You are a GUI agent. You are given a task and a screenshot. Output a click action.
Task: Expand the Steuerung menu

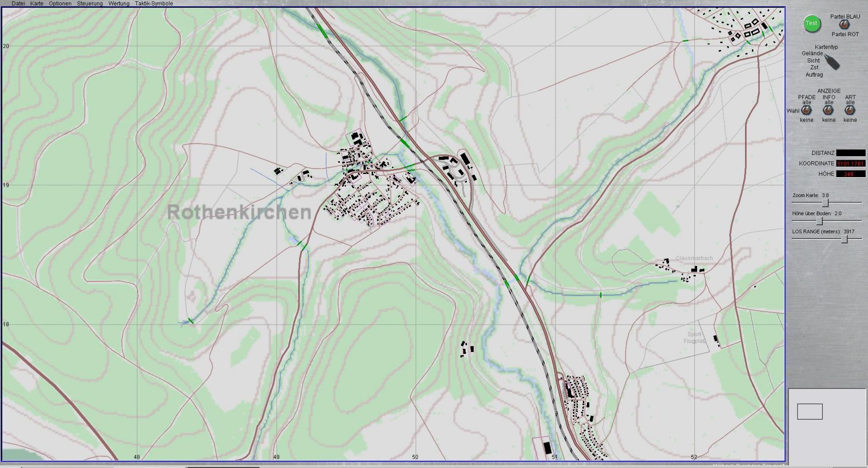tap(90, 3)
